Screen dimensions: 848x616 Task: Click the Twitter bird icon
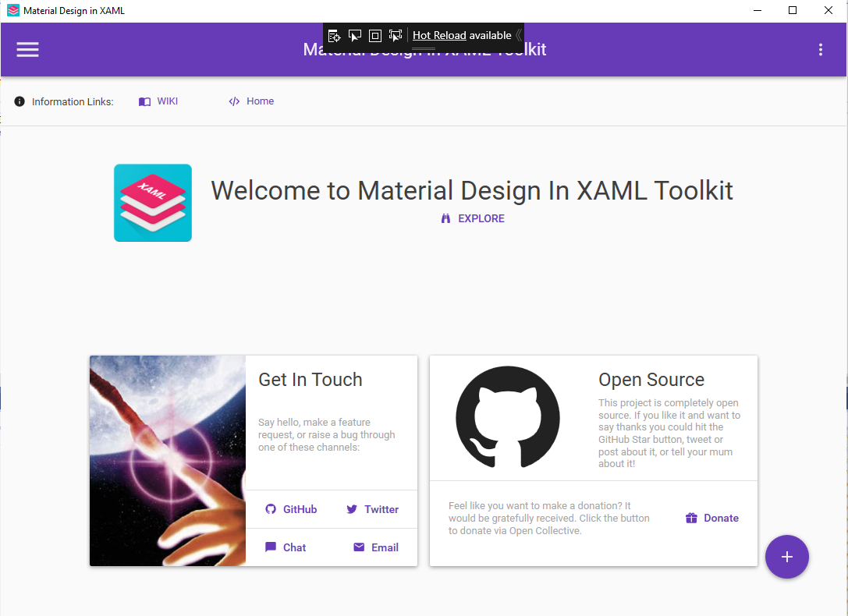(352, 509)
